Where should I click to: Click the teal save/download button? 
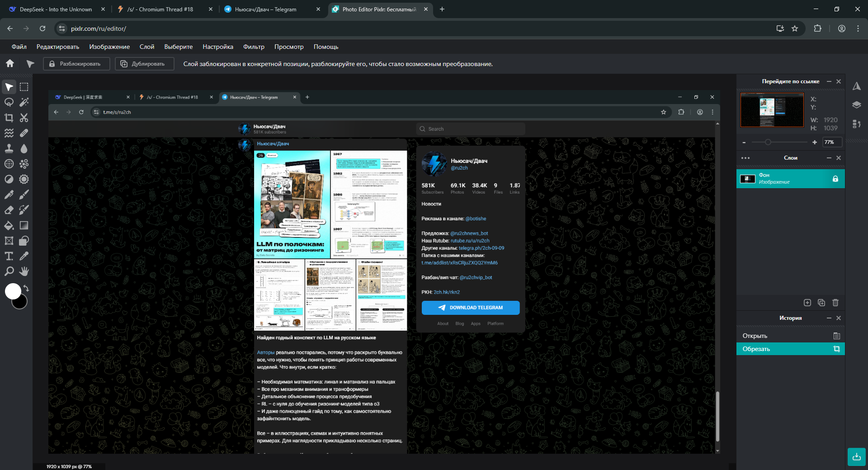(857, 457)
